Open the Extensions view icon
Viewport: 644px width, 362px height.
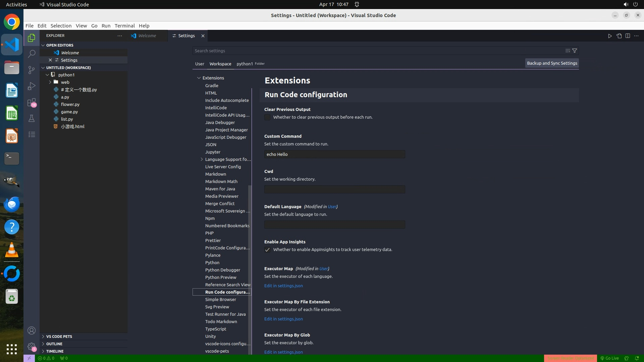(x=32, y=102)
